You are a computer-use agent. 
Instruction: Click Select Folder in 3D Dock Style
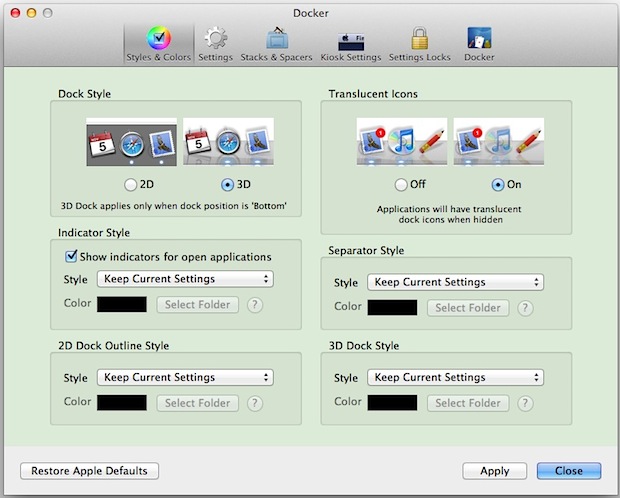[468, 403]
